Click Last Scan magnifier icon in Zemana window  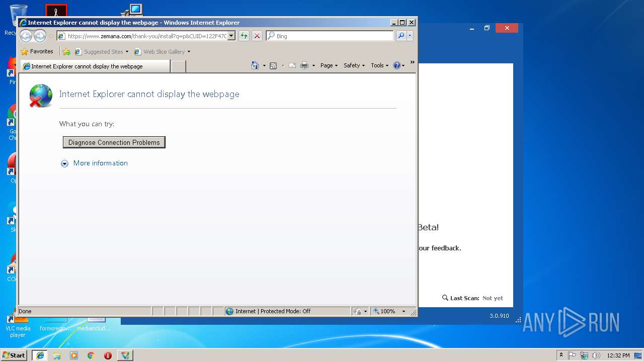click(x=445, y=298)
